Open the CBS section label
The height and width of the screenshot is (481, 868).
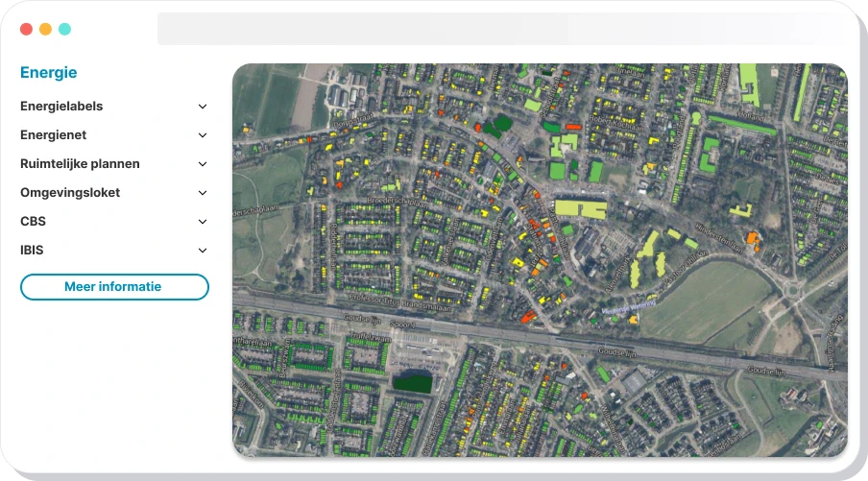click(x=34, y=222)
